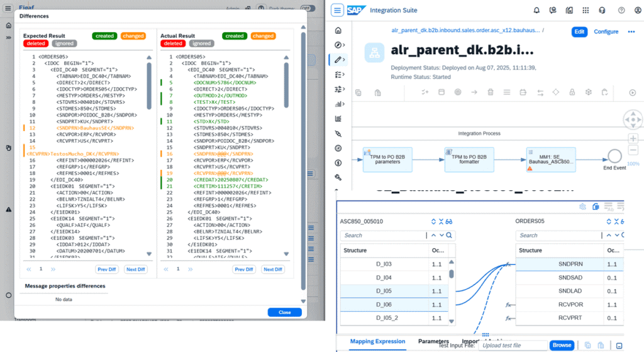Click Prev Diff under Expected Result
The image size is (644, 352).
[106, 270]
